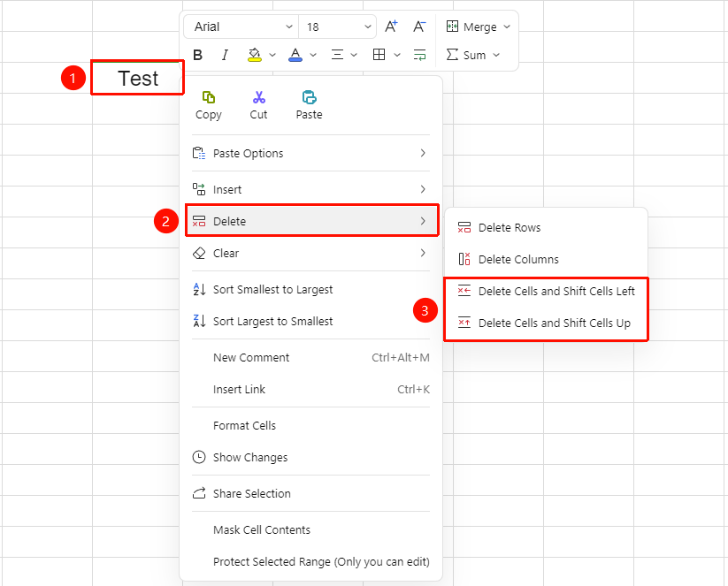
Task: Click the Copy icon
Action: coord(209,97)
